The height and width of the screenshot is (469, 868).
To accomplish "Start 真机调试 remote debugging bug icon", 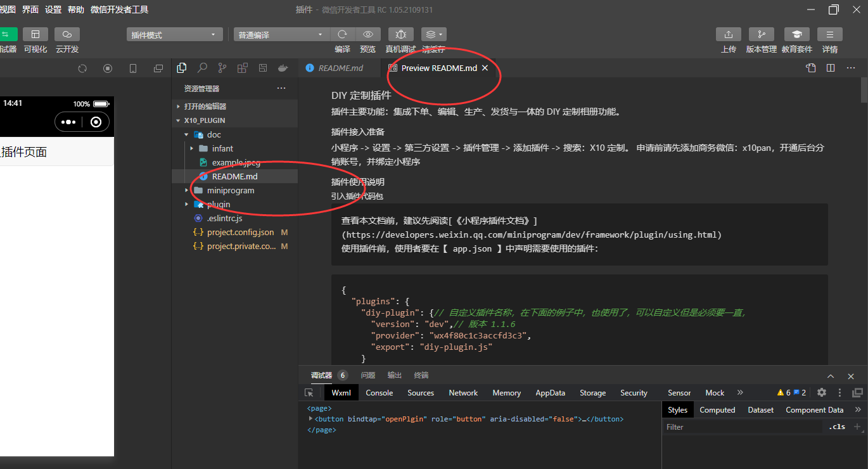I will coord(400,34).
